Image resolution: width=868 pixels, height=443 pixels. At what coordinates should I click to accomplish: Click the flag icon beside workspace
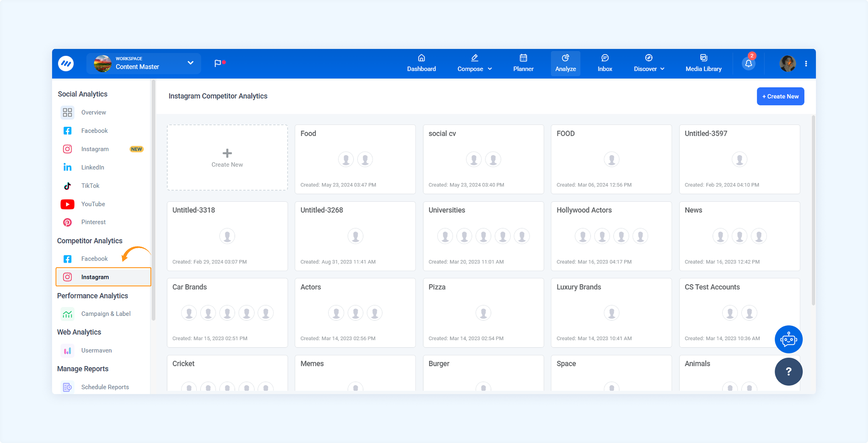(218, 63)
